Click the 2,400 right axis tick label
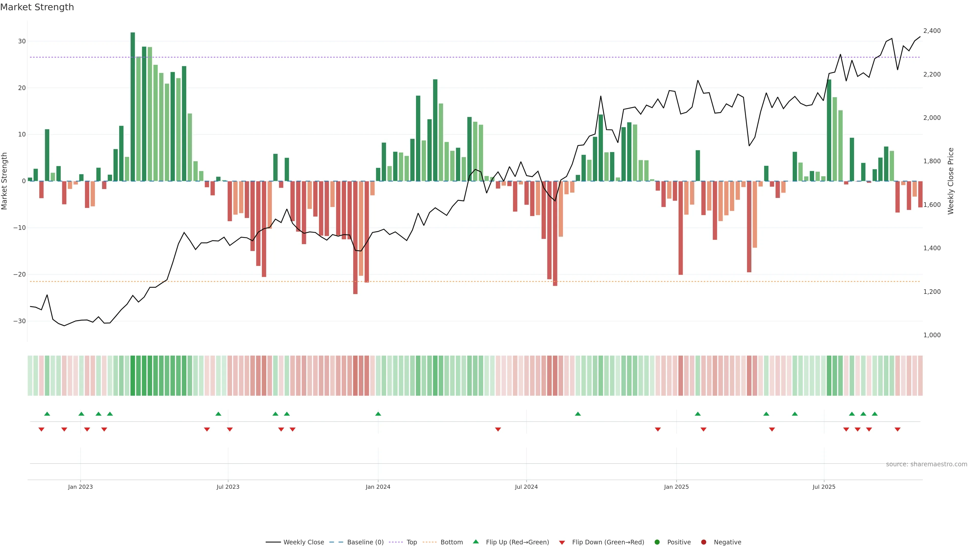The width and height of the screenshot is (980, 551). click(x=932, y=31)
